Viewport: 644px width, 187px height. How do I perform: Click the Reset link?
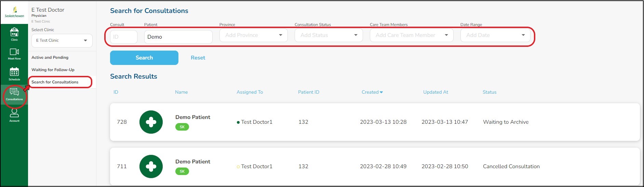(198, 58)
